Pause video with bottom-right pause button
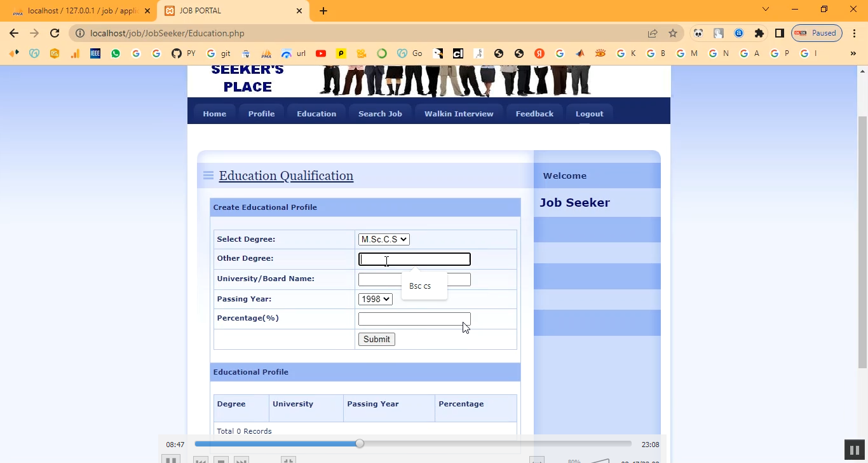Image resolution: width=868 pixels, height=463 pixels. [x=855, y=450]
